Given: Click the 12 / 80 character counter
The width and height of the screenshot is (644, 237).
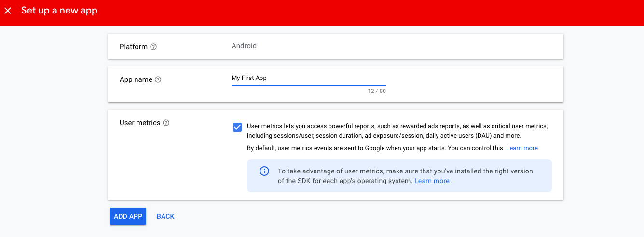Looking at the screenshot, I should point(376,91).
